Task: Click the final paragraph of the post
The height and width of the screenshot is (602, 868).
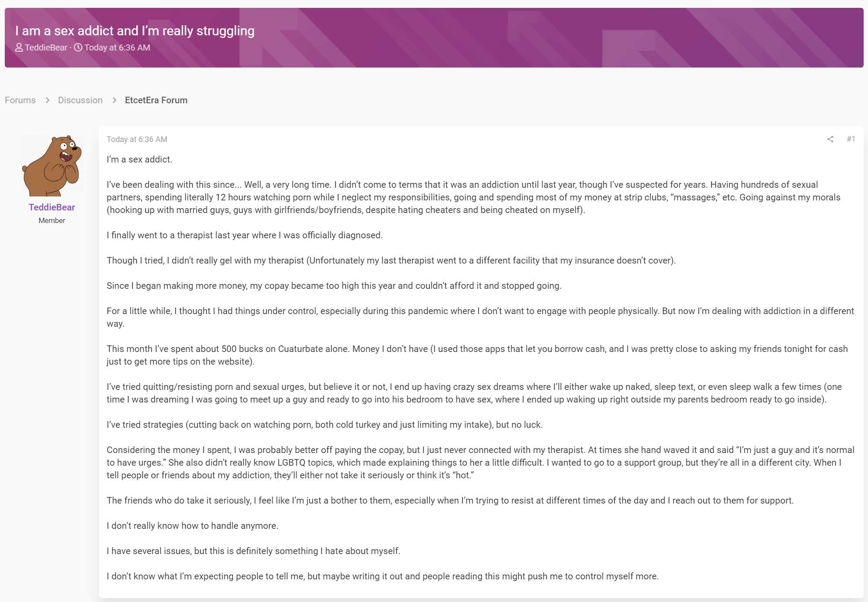Action: [x=383, y=576]
